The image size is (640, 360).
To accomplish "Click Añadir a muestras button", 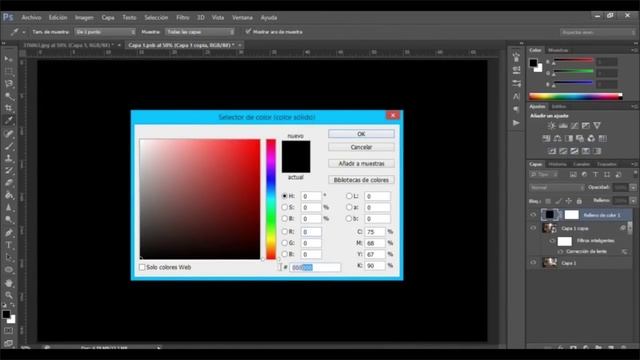I will (361, 163).
